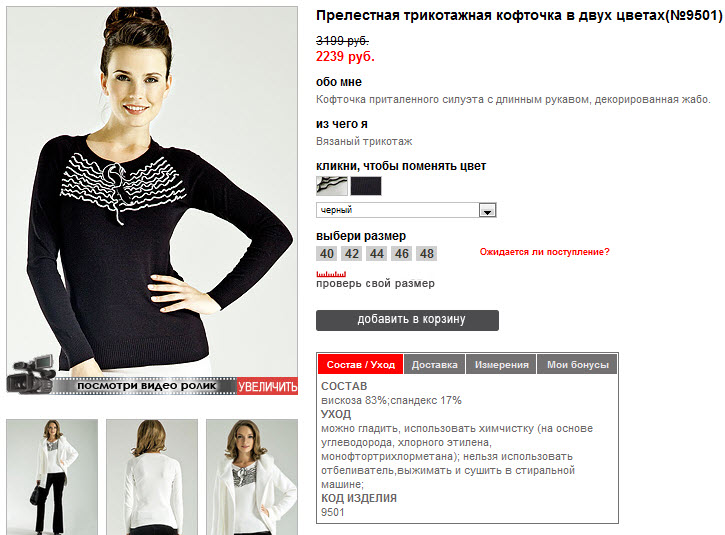
Task: View thumbnail of model's back in white top
Action: pos(152,477)
